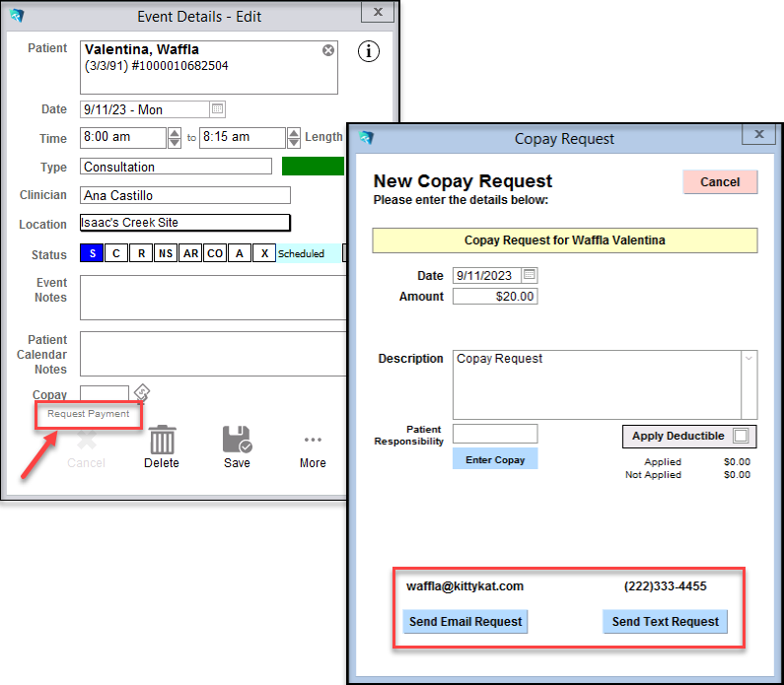Click the Amount field showing $20.00
Image resolution: width=784 pixels, height=685 pixels.
click(495, 297)
